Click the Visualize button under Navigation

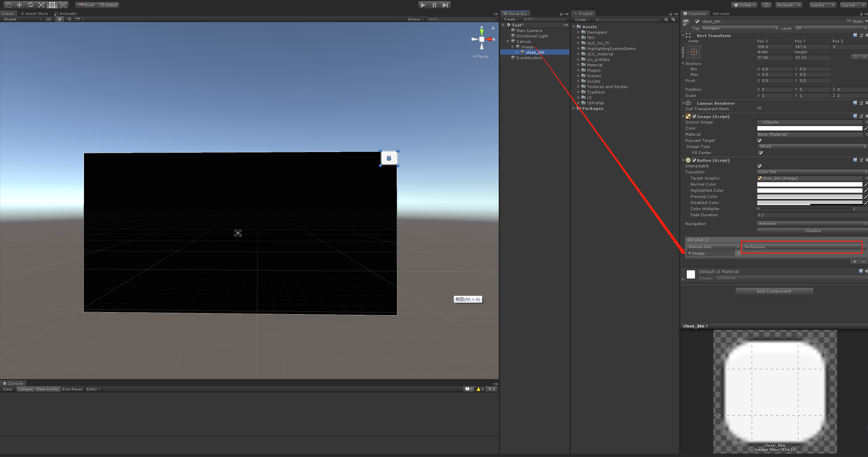click(x=812, y=231)
